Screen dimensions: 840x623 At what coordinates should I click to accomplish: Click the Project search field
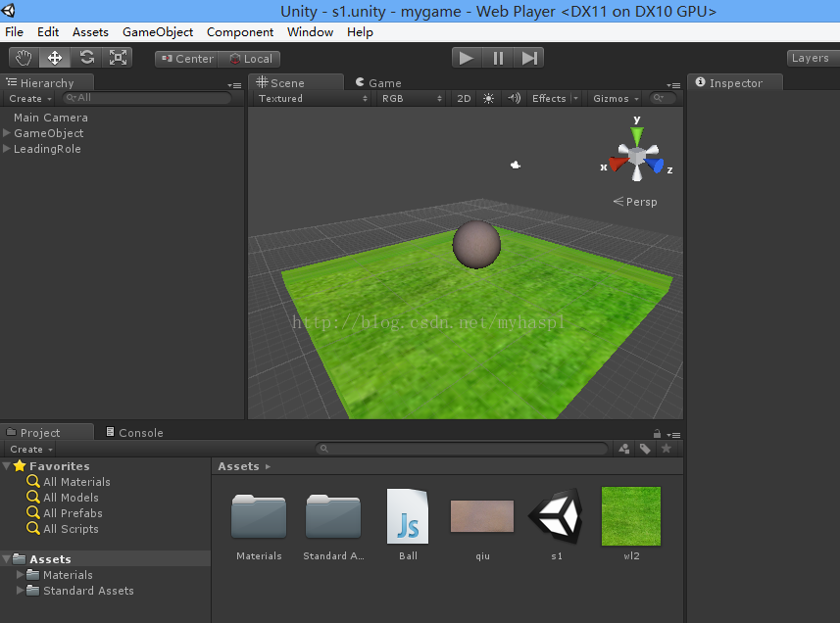(462, 449)
